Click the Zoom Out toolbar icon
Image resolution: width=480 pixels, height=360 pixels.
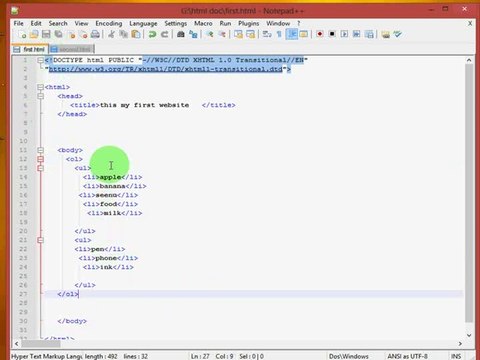tap(222, 34)
